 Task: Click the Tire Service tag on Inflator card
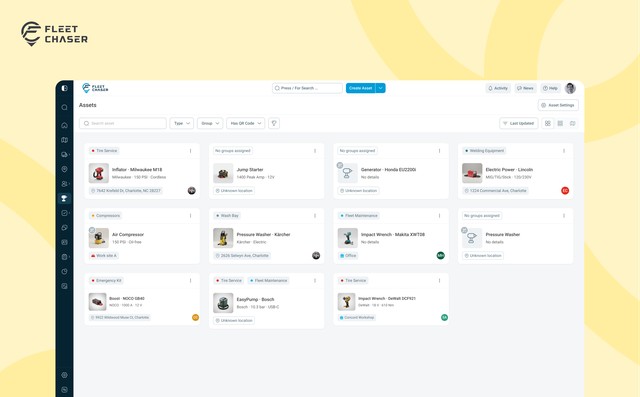[x=104, y=151]
